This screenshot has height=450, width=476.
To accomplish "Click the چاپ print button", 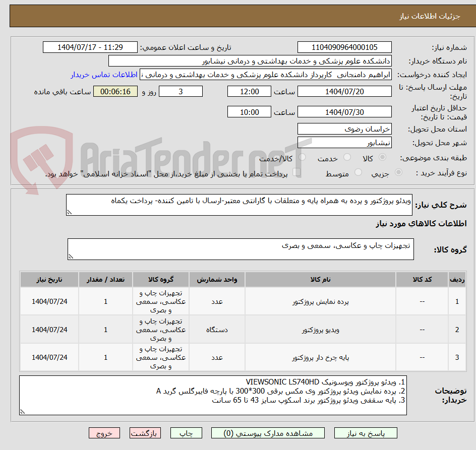I will click(186, 433).
